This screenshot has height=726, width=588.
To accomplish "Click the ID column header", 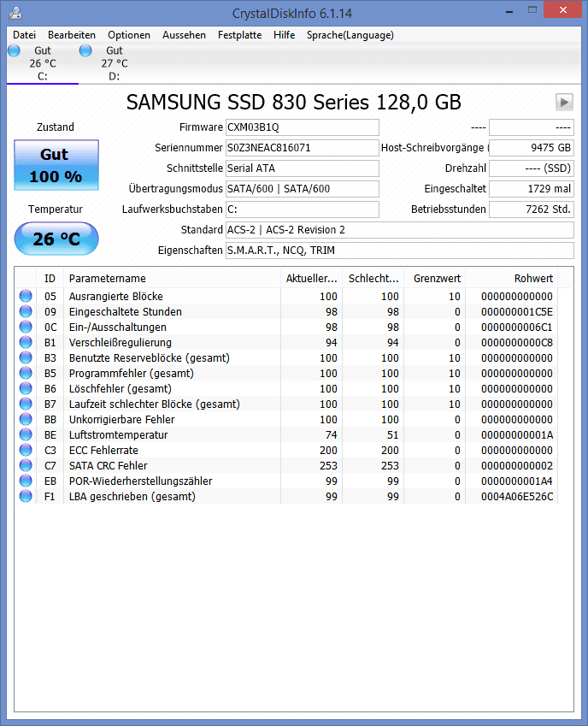I will 50,278.
